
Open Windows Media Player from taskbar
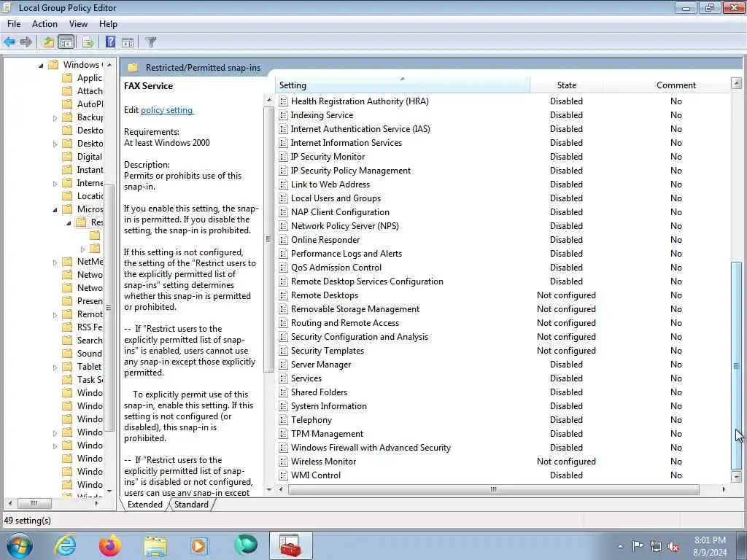200,545
